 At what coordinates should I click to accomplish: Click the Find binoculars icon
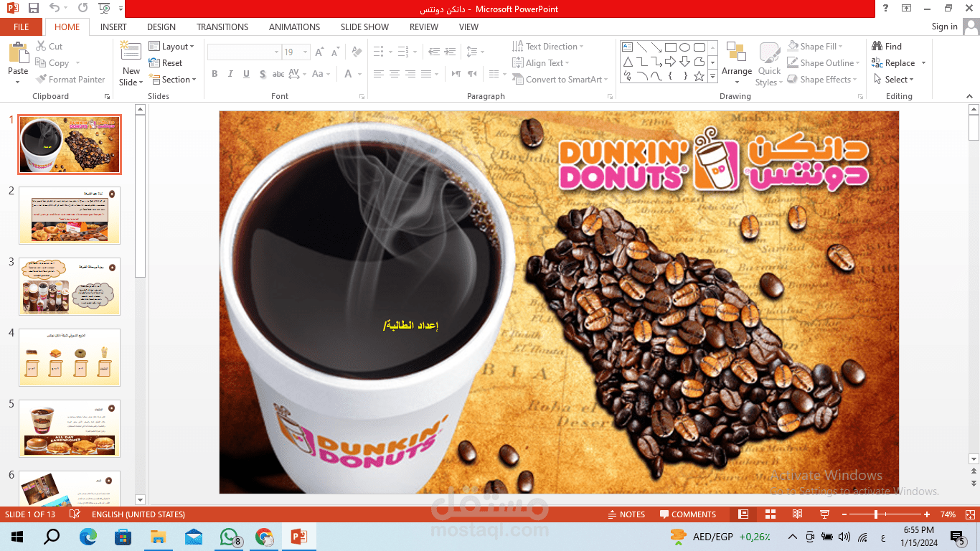point(877,47)
